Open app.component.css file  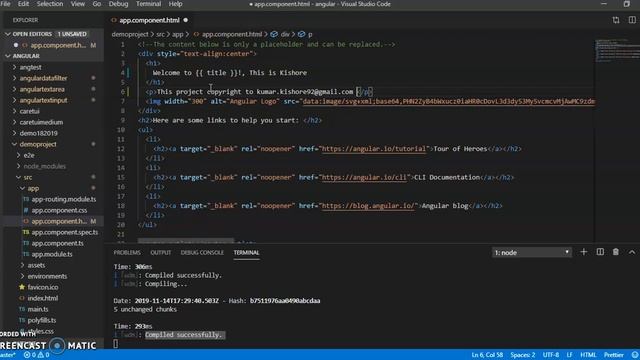(59, 210)
